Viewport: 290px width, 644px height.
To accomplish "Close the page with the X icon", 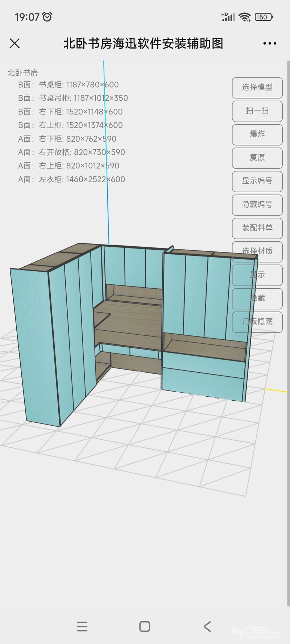I will (x=14, y=44).
